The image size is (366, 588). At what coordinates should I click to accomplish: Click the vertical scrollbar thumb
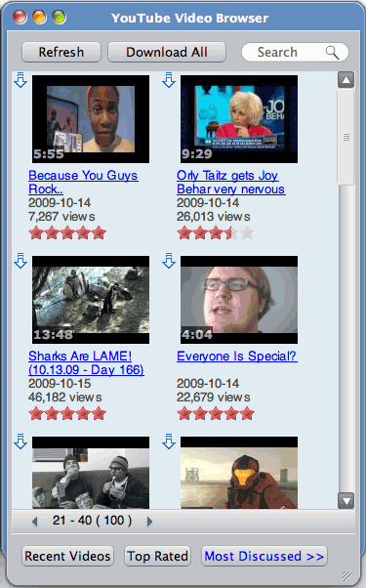[346, 137]
